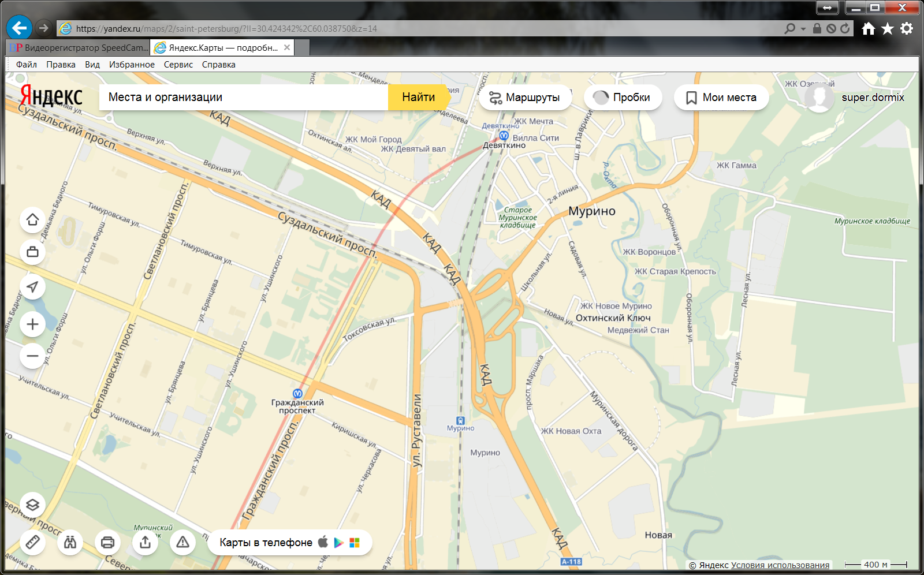This screenshot has height=575, width=924.
Task: Share the map via share icon
Action: pos(145,542)
